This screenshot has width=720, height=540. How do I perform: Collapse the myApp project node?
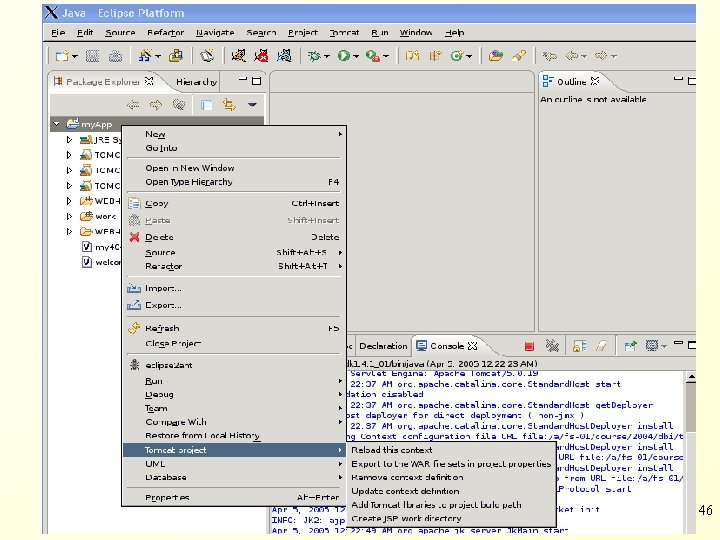pos(56,124)
